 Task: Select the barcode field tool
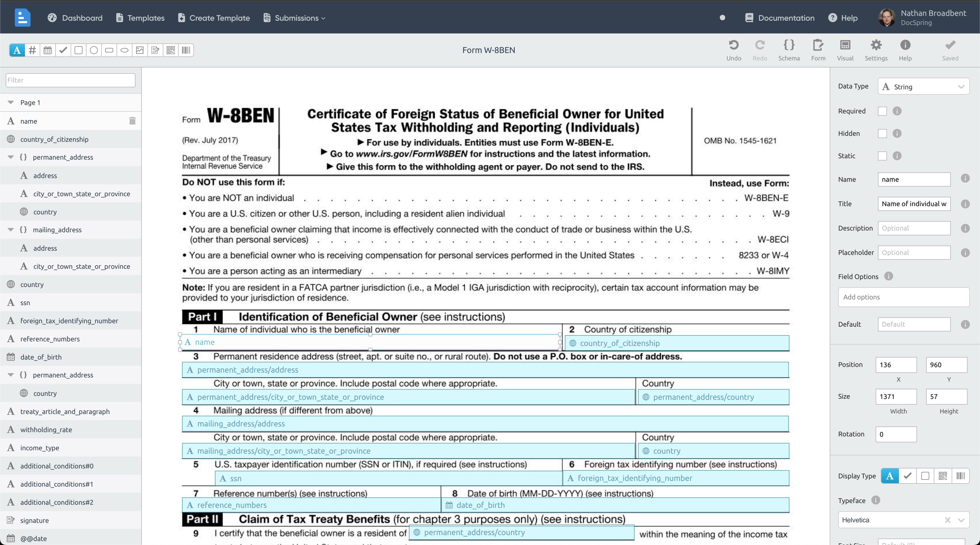tap(186, 50)
